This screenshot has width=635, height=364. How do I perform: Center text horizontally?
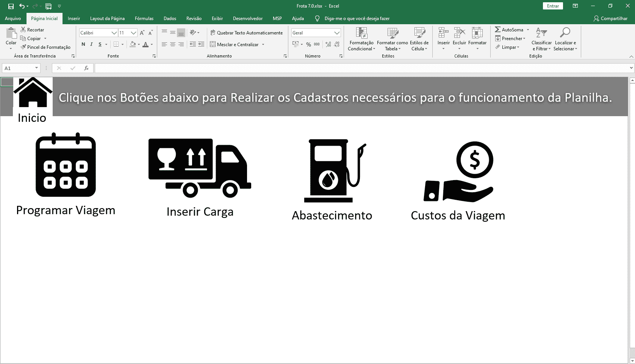coord(173,44)
